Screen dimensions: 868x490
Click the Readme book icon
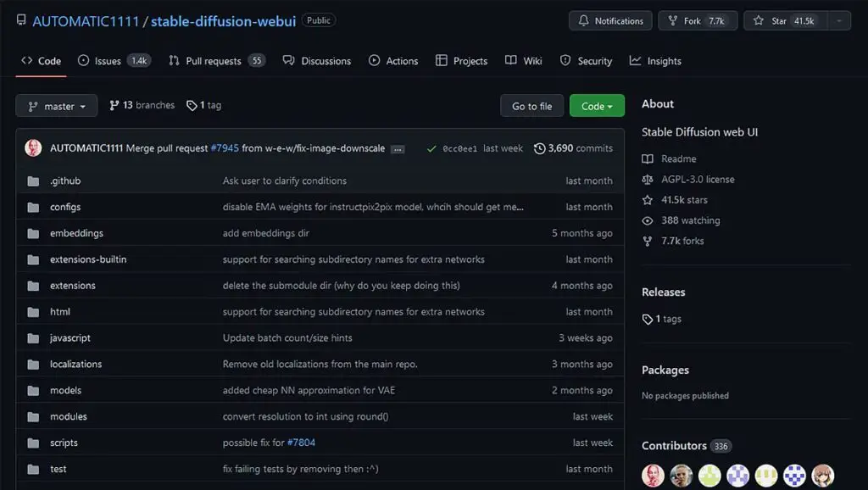647,159
